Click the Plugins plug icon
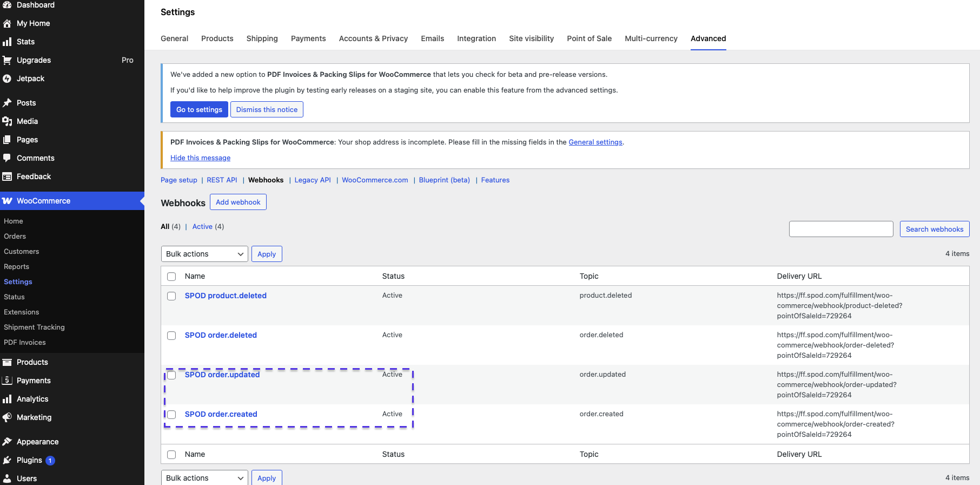Screen dimensions: 980x485 7,460
